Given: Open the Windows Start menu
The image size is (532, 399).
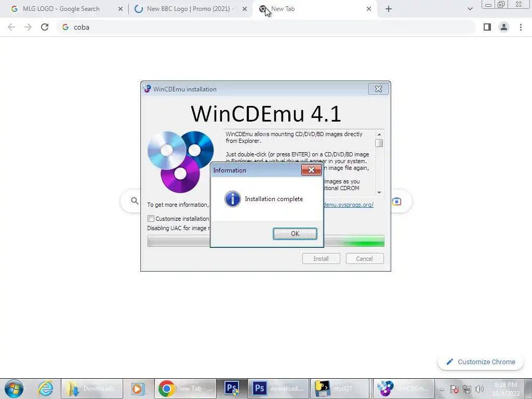Looking at the screenshot, I should [x=14, y=389].
